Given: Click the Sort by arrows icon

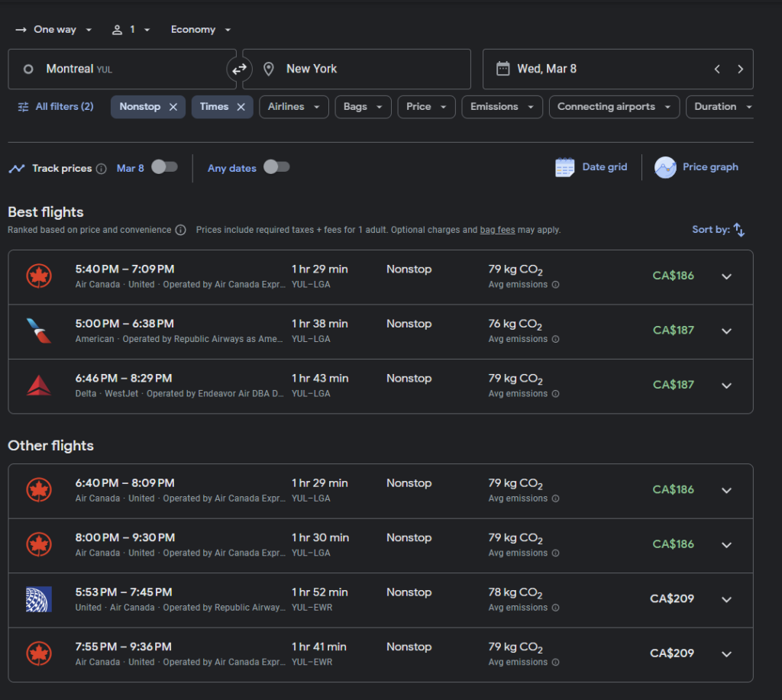Looking at the screenshot, I should (738, 230).
